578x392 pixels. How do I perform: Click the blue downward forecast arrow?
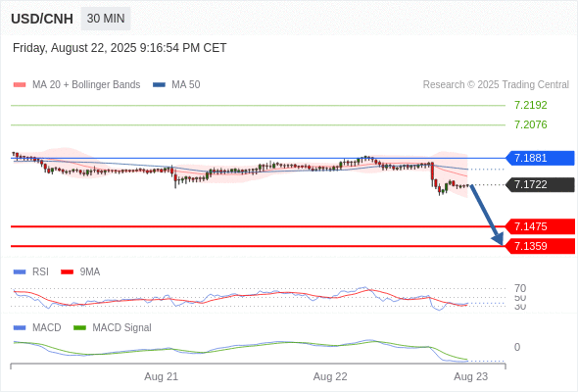[487, 215]
